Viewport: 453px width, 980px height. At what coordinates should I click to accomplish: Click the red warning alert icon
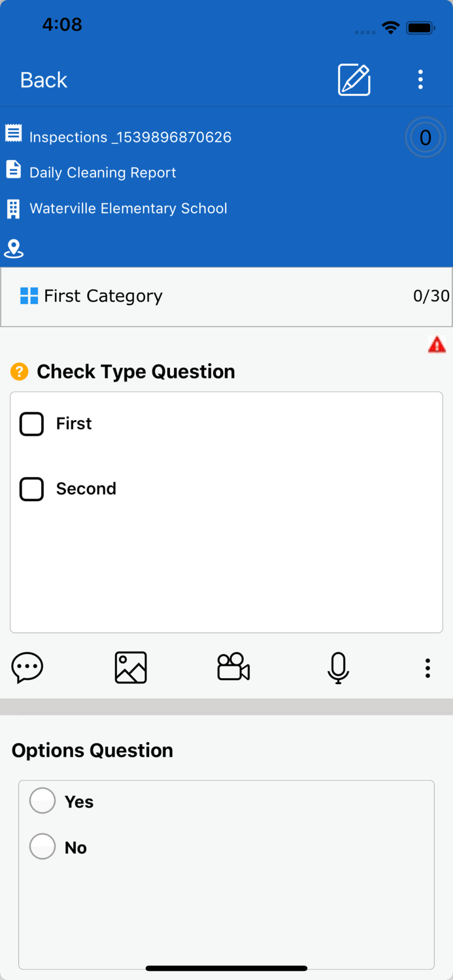[436, 344]
